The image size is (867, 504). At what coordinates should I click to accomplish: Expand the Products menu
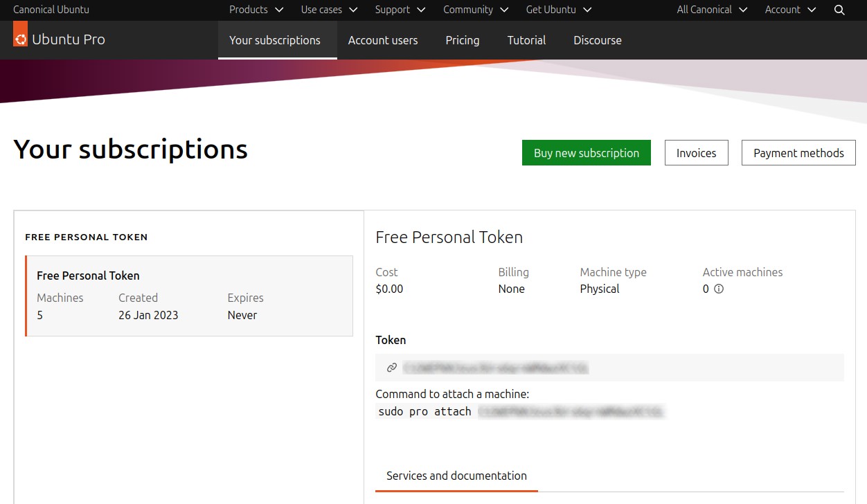[256, 10]
